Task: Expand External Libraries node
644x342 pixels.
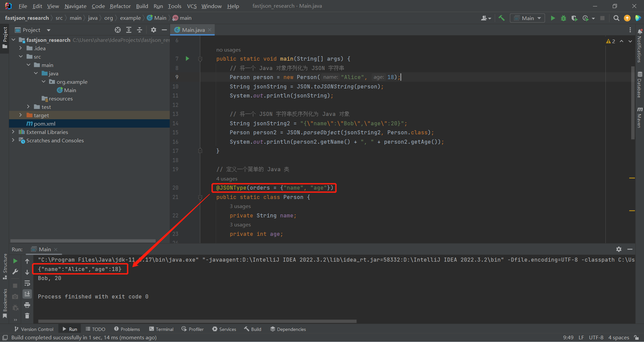Action: [x=13, y=132]
